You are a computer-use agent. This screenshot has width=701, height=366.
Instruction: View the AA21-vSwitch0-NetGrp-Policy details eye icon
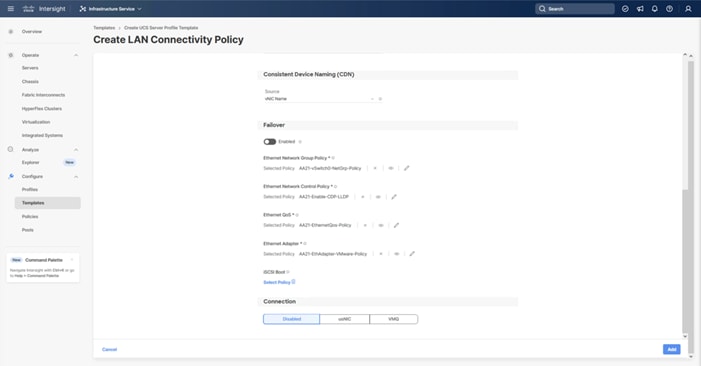click(x=391, y=168)
